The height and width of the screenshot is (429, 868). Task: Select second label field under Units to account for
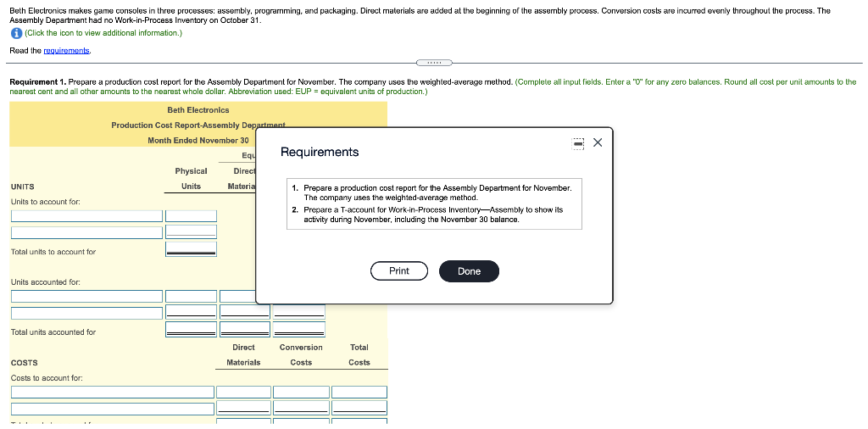click(87, 232)
